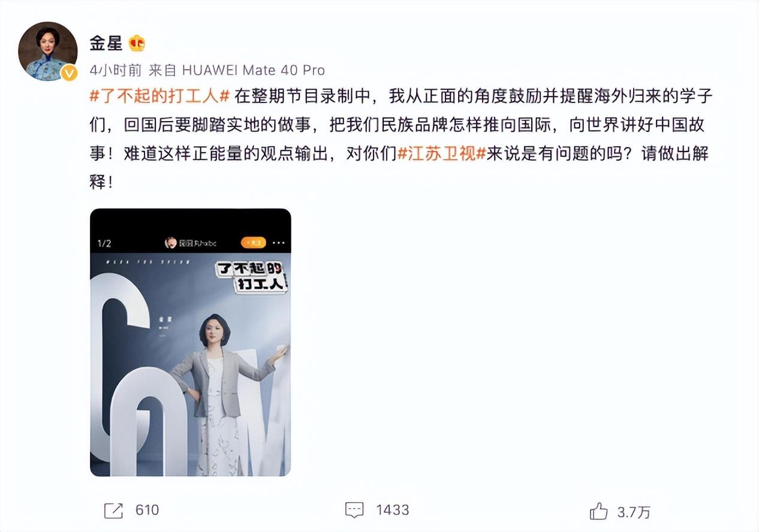Click orange follow button in embedded image
Screen dimensions: 759x532
point(254,243)
